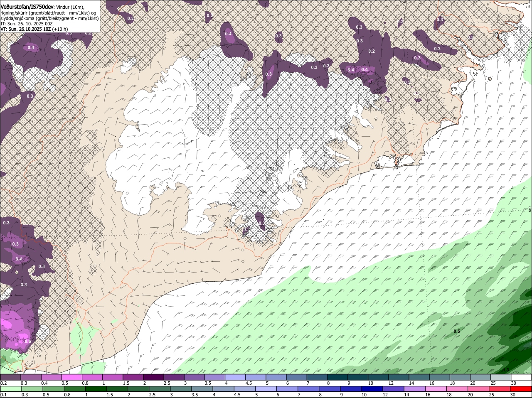Click the snow scale swatch above 30
532x398 pixels.
pos(522,377)
